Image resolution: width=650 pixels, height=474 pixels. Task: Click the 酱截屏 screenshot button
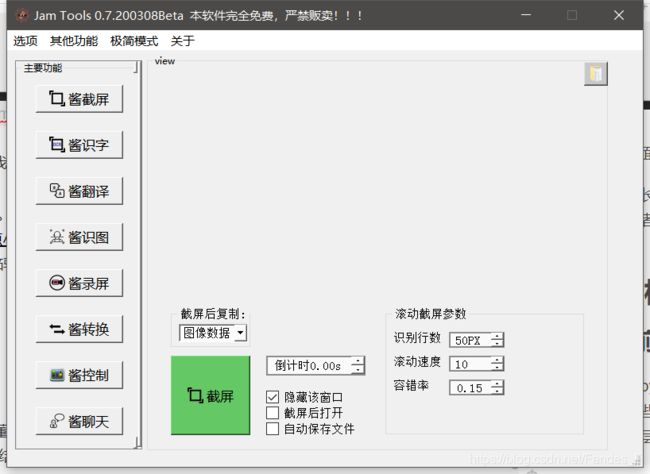[x=79, y=99]
